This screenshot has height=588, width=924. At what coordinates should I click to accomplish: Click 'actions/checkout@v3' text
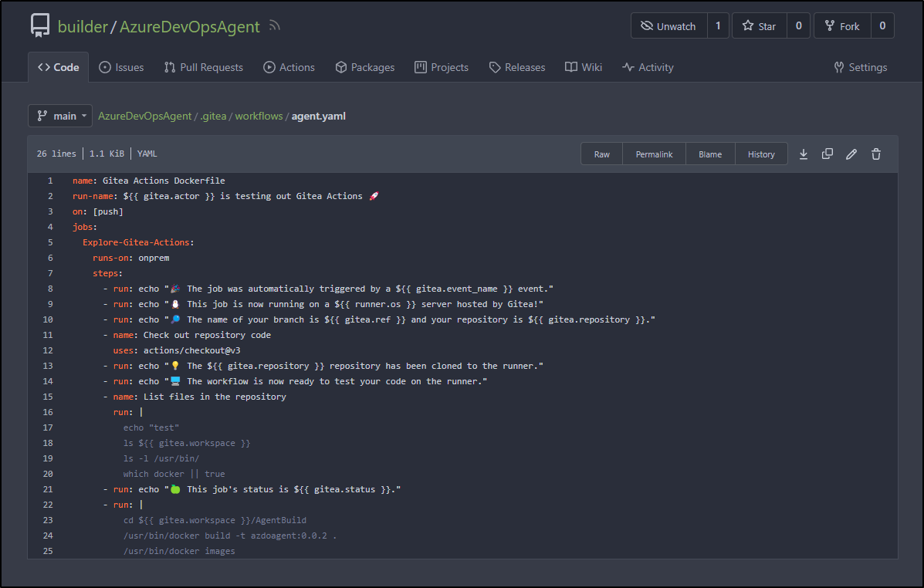pos(192,350)
